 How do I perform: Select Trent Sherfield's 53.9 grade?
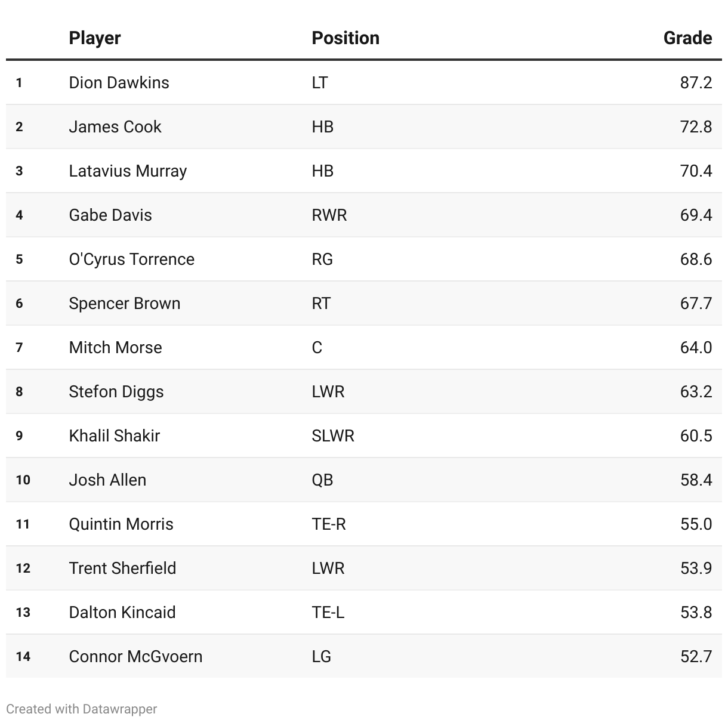click(696, 568)
